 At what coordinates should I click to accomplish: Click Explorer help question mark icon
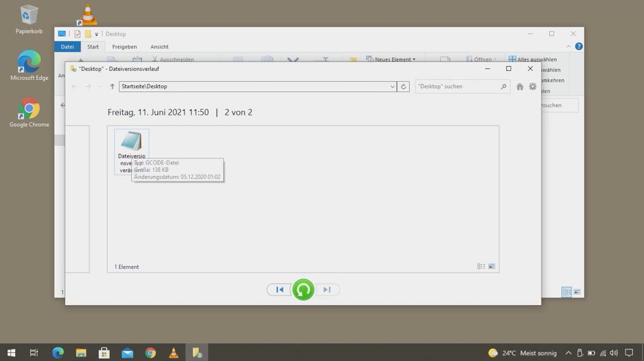click(578, 46)
